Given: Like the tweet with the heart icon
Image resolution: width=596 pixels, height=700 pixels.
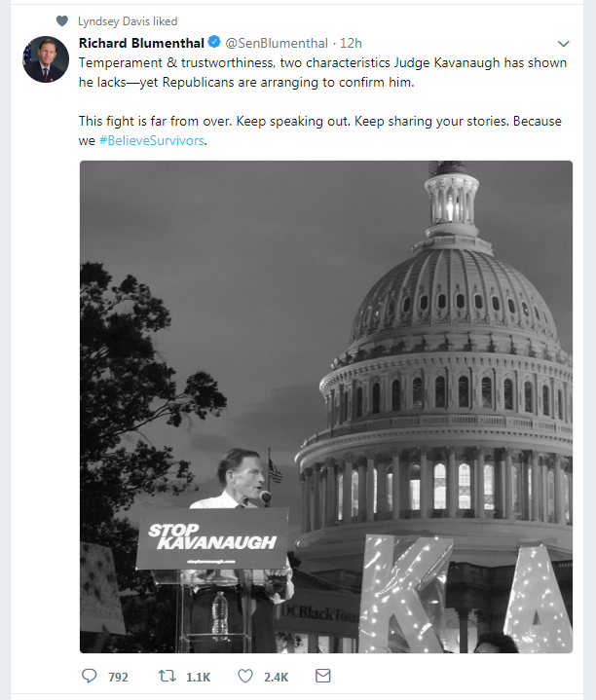Looking at the screenshot, I should pos(245,677).
